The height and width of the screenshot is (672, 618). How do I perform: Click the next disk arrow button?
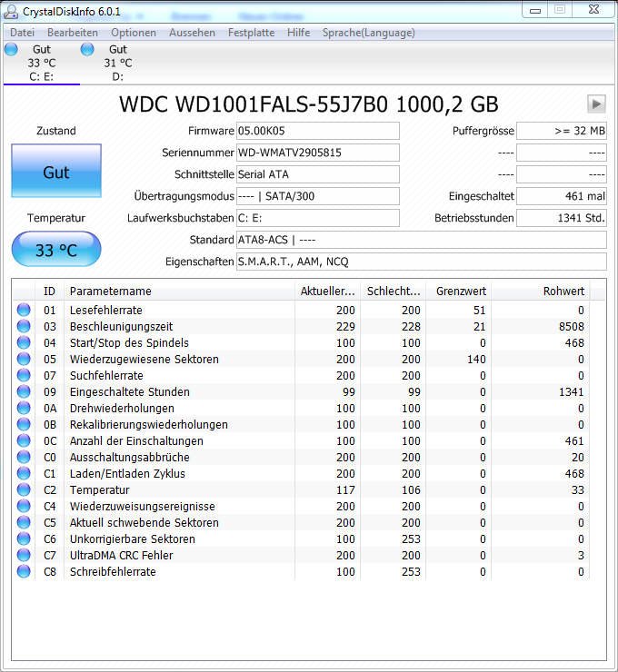coord(596,104)
